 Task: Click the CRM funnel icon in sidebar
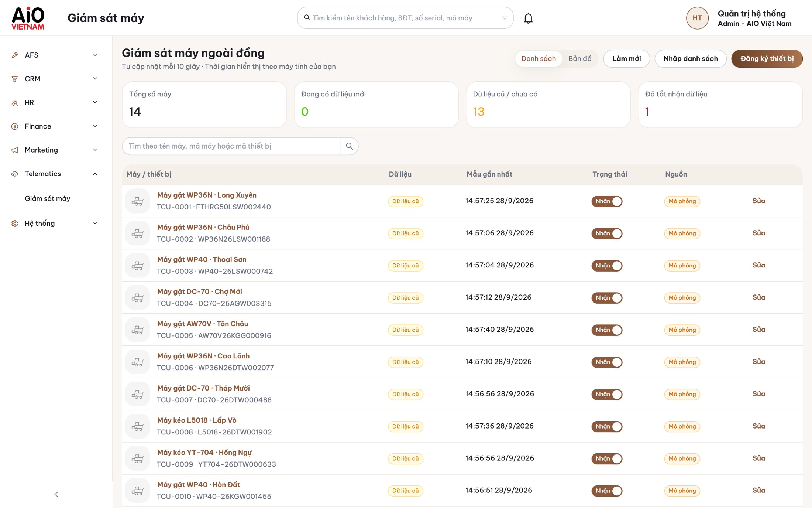(15, 79)
